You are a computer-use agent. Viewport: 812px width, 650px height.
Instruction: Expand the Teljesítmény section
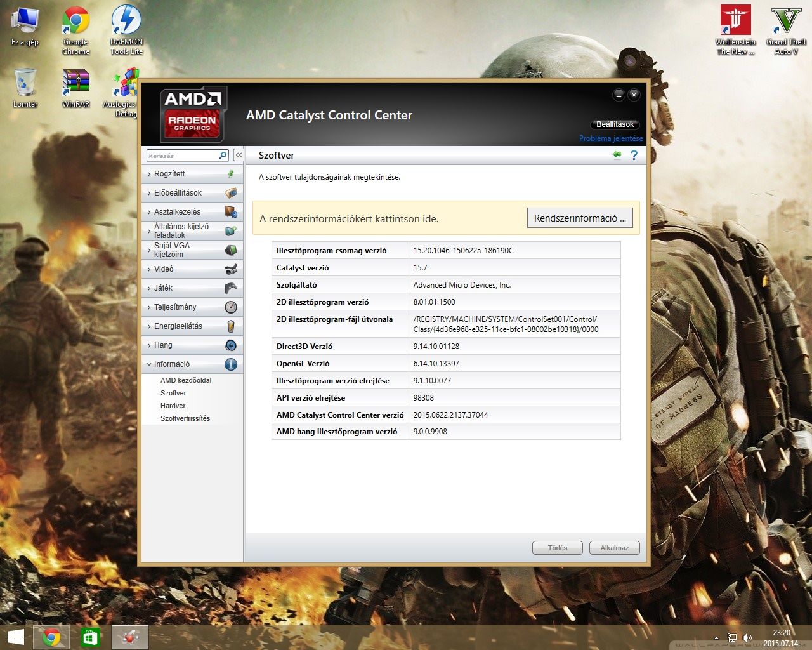click(x=192, y=307)
